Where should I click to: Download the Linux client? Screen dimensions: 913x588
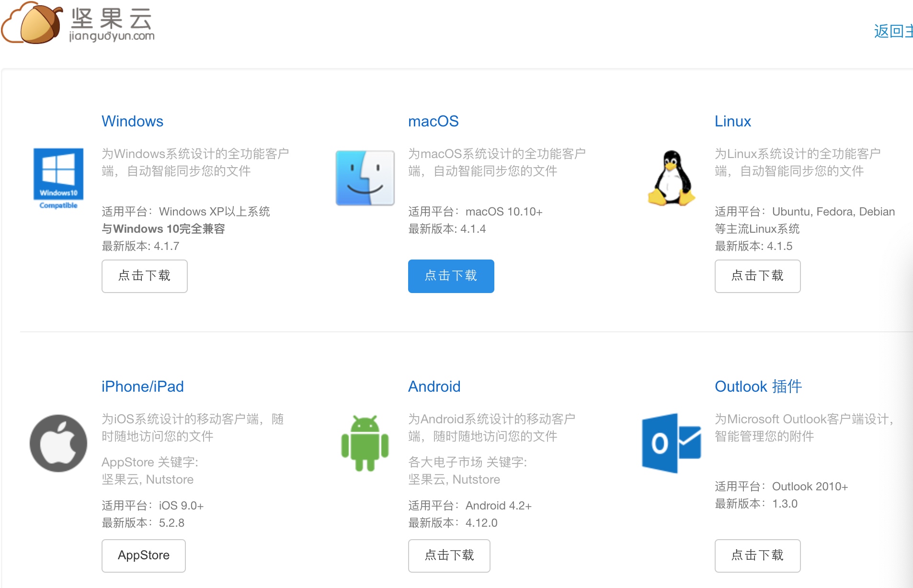point(757,276)
